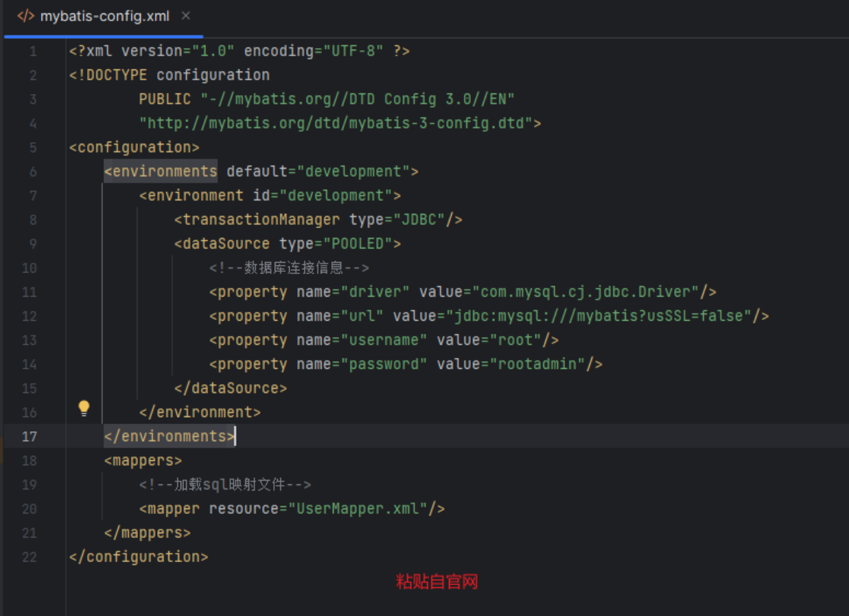Click the jdbc:mysql url value string
Viewport: 849px width, 616px height.
(x=598, y=316)
